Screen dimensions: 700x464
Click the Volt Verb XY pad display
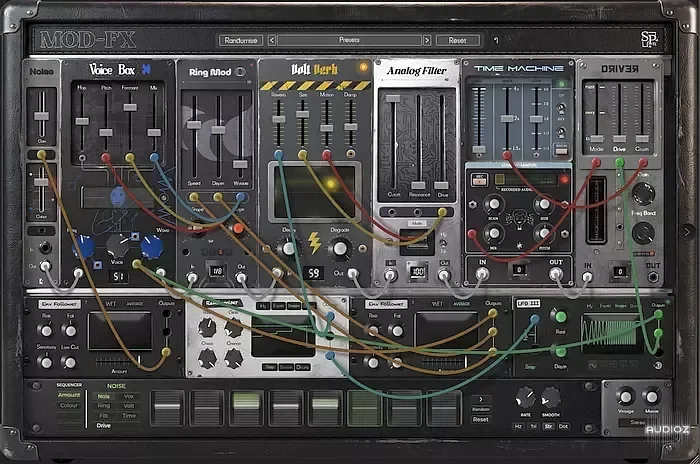pyautogui.click(x=315, y=192)
